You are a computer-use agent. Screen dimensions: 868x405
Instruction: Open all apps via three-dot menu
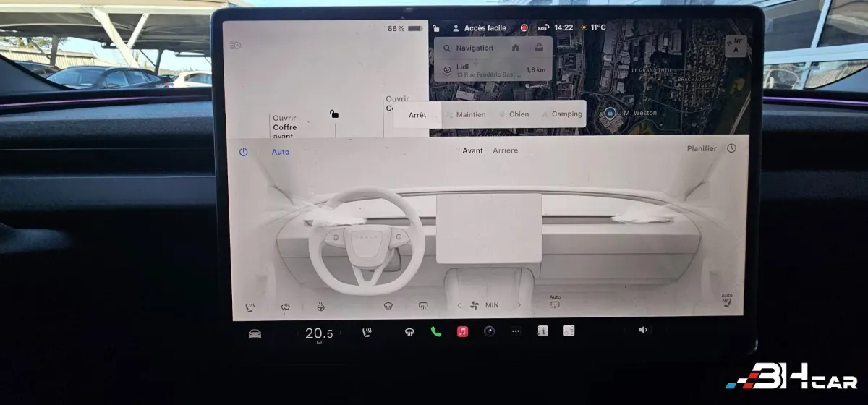tap(516, 331)
